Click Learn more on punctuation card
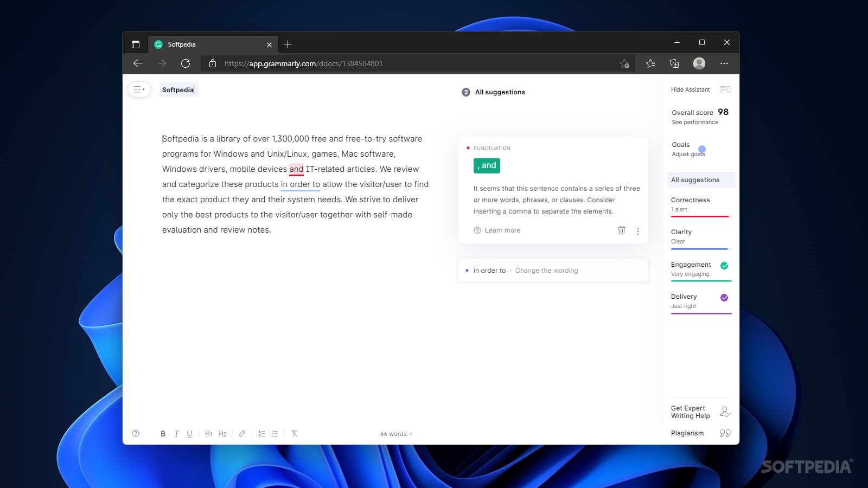The height and width of the screenshot is (488, 868). pos(497,230)
